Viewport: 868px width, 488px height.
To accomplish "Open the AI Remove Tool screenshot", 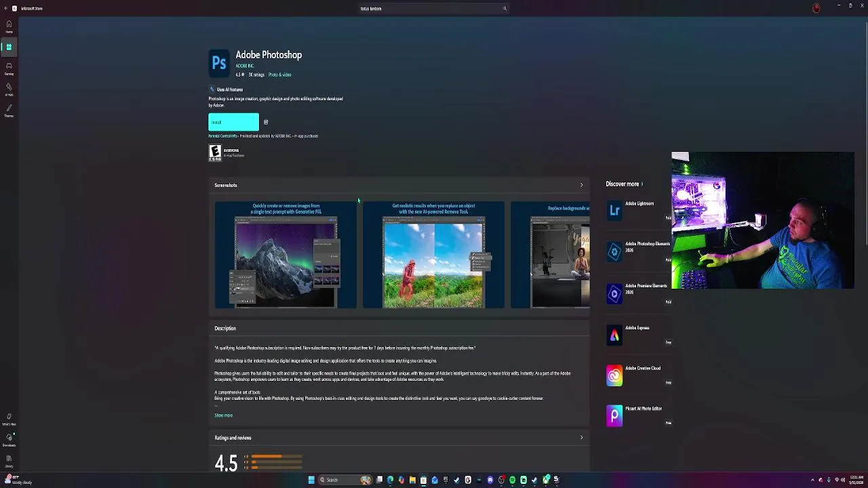I will pos(433,255).
